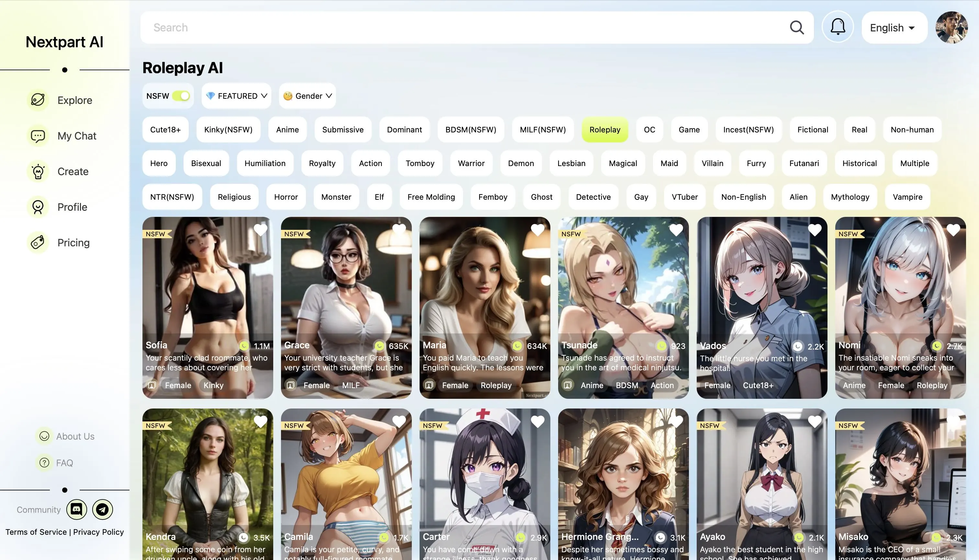The image size is (979, 560).
Task: Choose the Non-English tag
Action: pyautogui.click(x=743, y=197)
